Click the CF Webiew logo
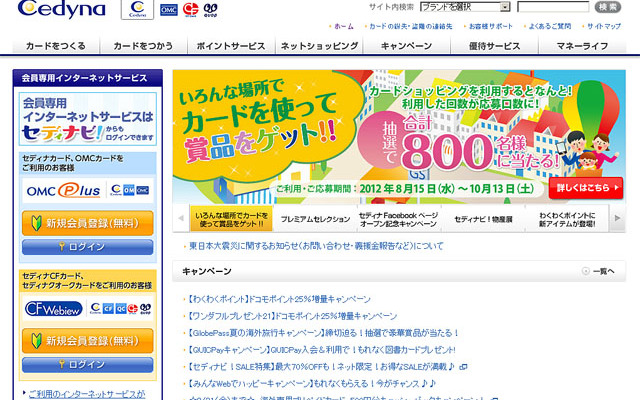Image resolution: width=640 pixels, height=400 pixels. click(53, 309)
